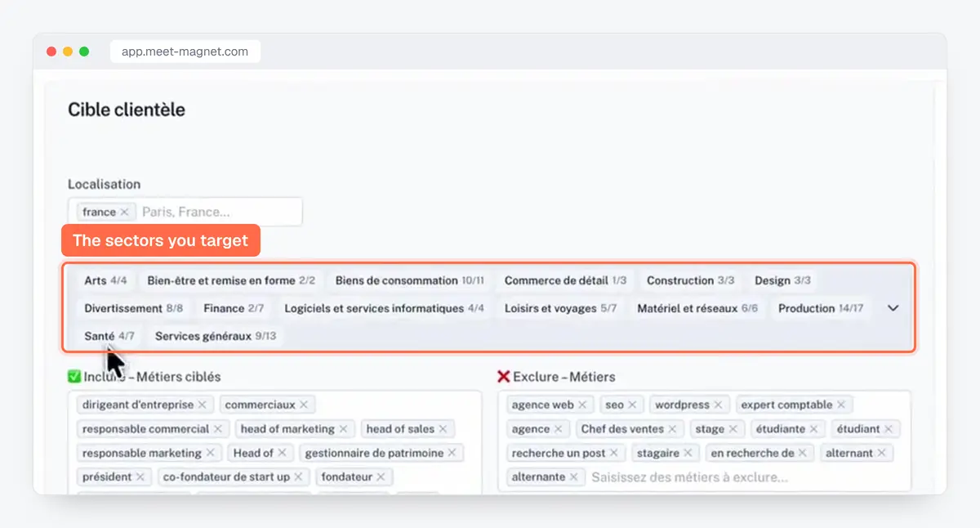Select the Santé 4/7 sector

coord(109,336)
